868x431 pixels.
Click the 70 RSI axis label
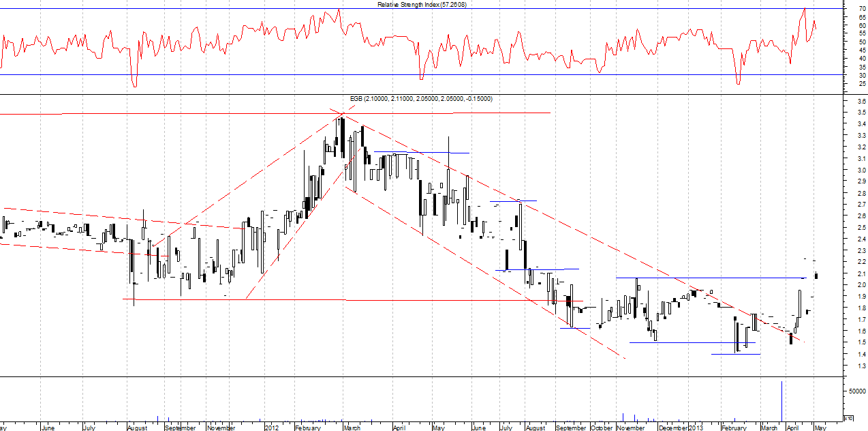863,9
